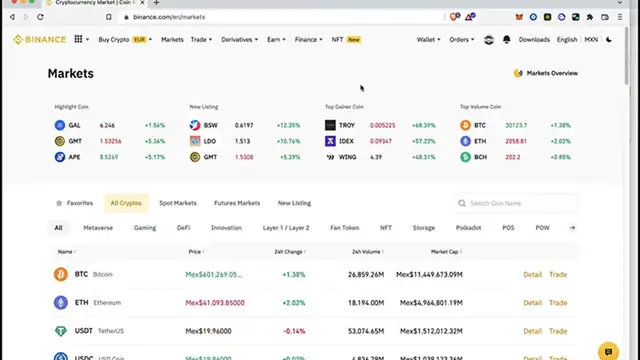
Task: Expand the Finance dropdown menu
Action: (309, 40)
